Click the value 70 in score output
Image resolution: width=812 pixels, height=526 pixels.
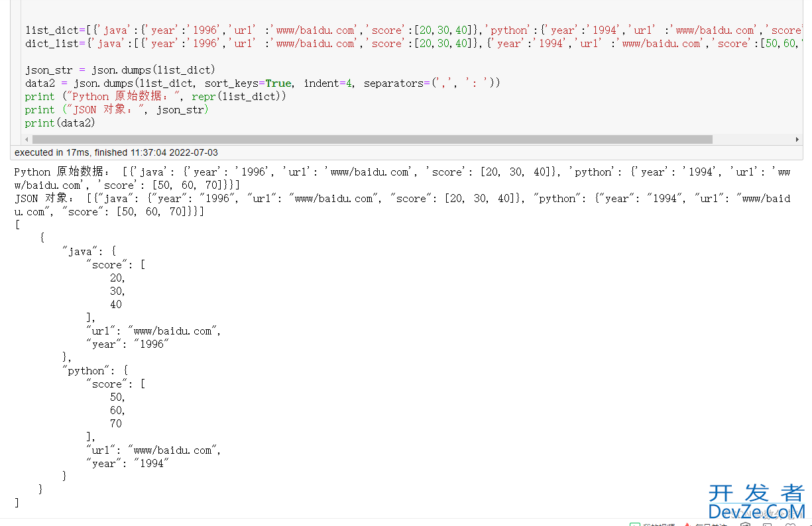pos(116,424)
